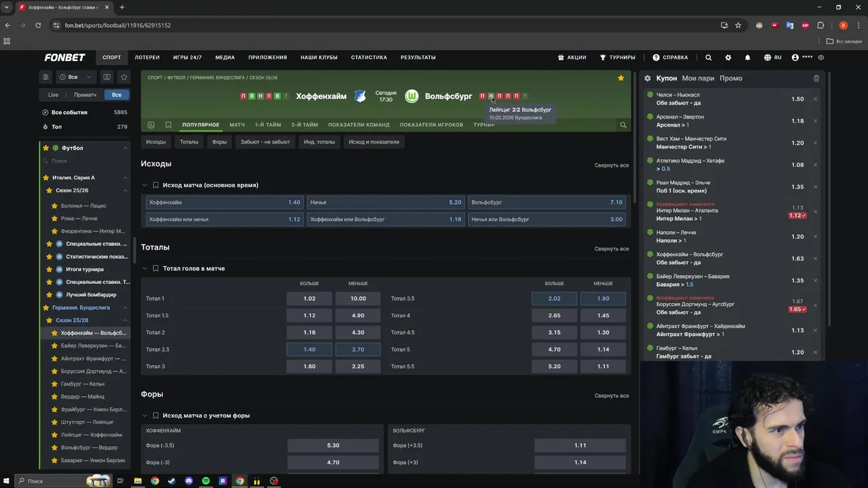Collapse Исход матча с учетом форы chevron

click(144, 415)
